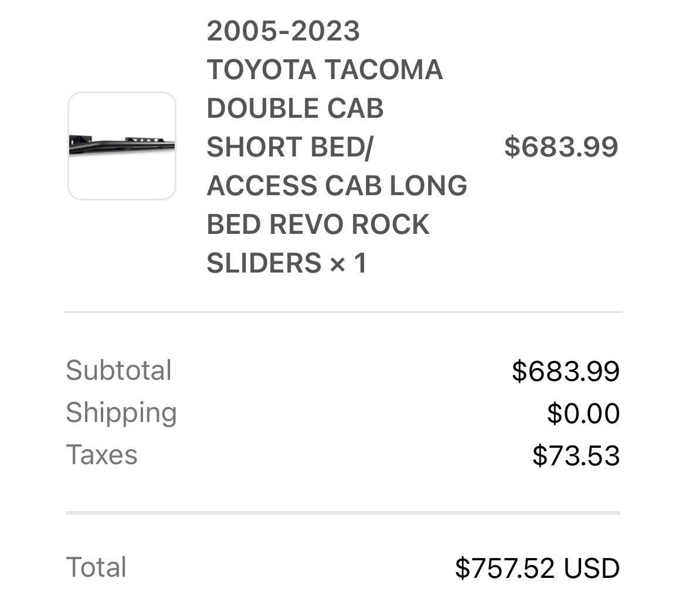Click the item price beside the product title
This screenshot has height=616, width=686.
(x=561, y=147)
